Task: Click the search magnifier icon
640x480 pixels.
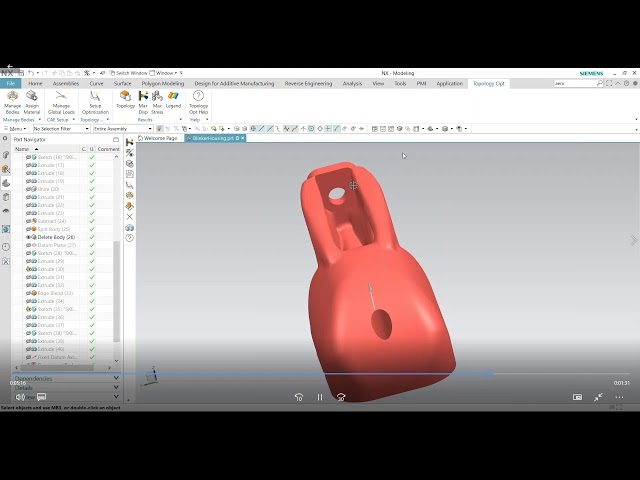Action: [x=599, y=83]
